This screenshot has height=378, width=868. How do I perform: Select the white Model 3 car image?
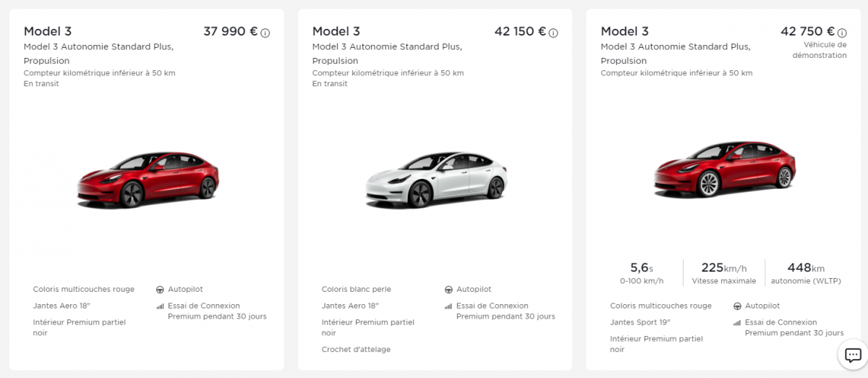[x=435, y=180]
